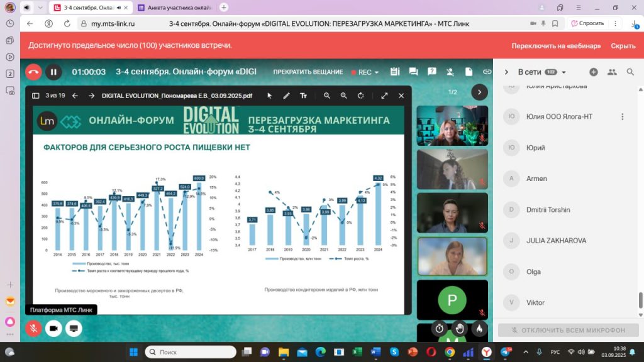This screenshot has width=644, height=362.
Task: Unmute your microphone
Action: 34,328
